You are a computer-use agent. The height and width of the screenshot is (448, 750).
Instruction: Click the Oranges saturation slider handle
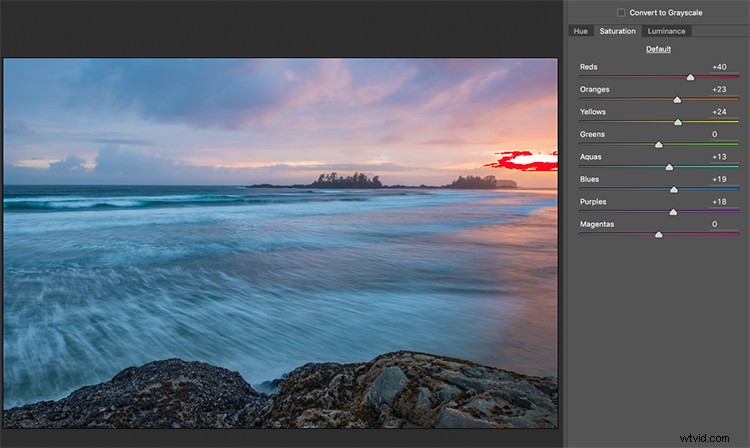677,99
